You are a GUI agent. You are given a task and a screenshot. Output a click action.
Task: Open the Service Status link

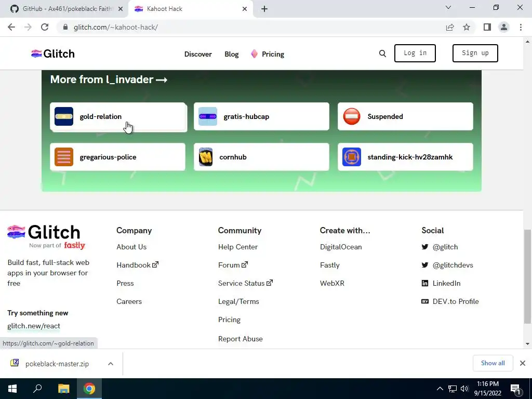[x=245, y=283]
